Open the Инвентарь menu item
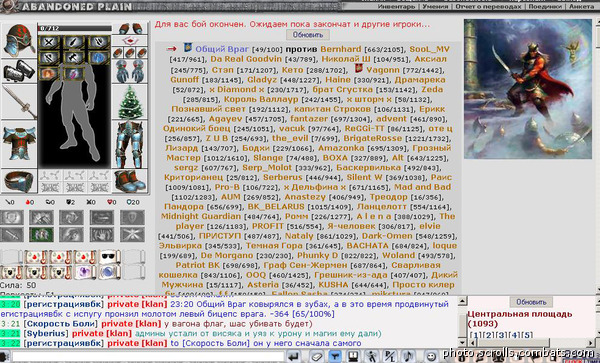 [x=396, y=7]
